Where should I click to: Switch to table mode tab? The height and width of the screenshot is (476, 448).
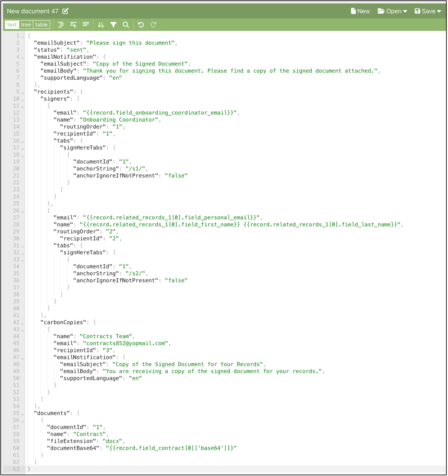pos(41,25)
